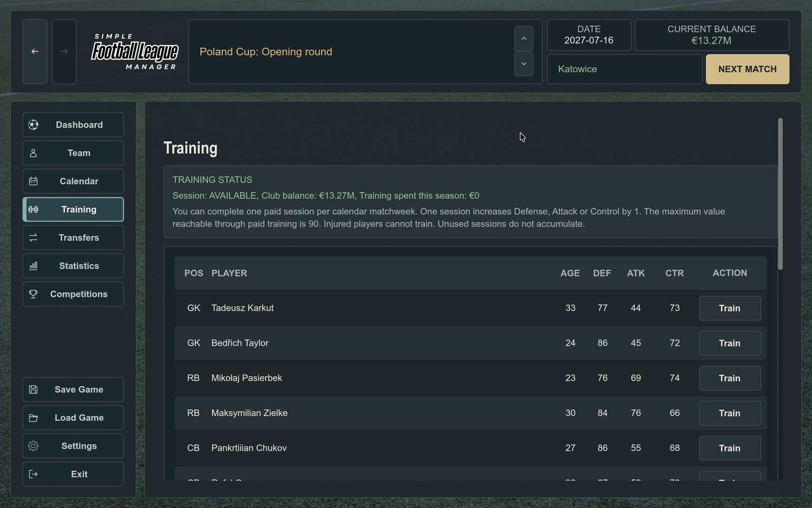
Task: Open the Settings label in sidebar
Action: [x=79, y=446]
